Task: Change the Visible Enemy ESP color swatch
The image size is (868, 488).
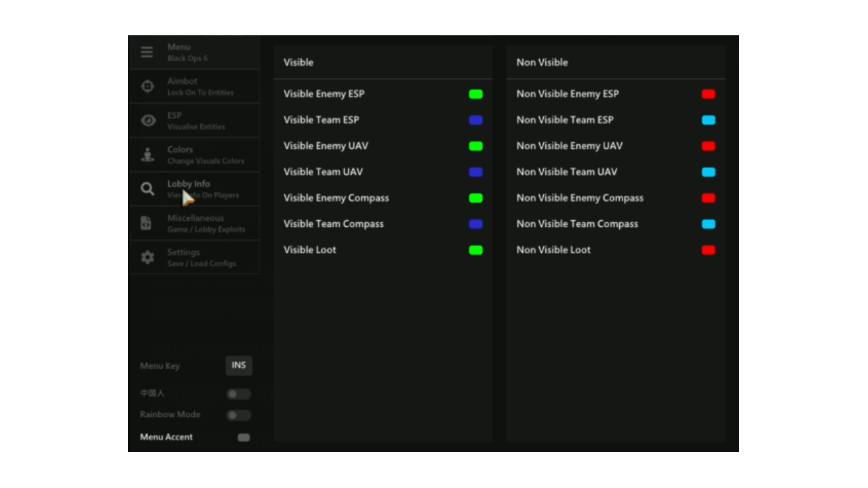Action: tap(476, 94)
